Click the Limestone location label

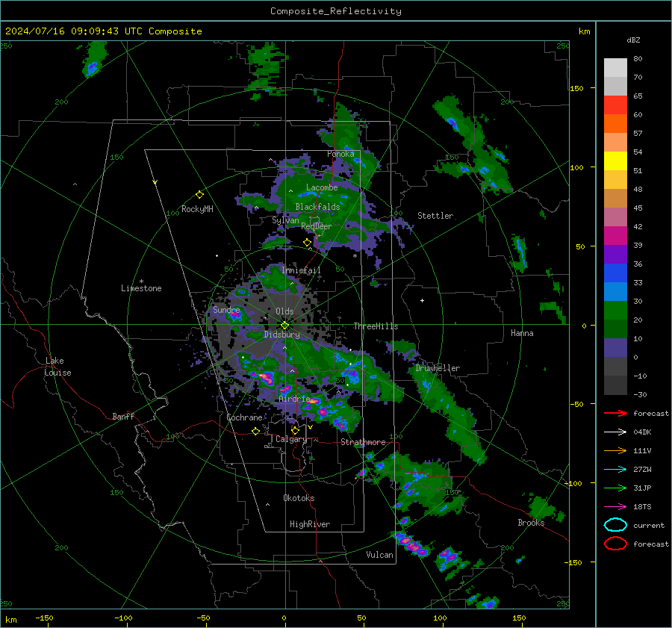coord(141,288)
